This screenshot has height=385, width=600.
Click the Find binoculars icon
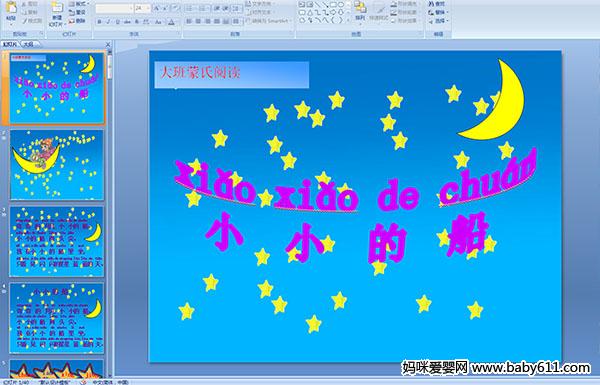point(437,4)
